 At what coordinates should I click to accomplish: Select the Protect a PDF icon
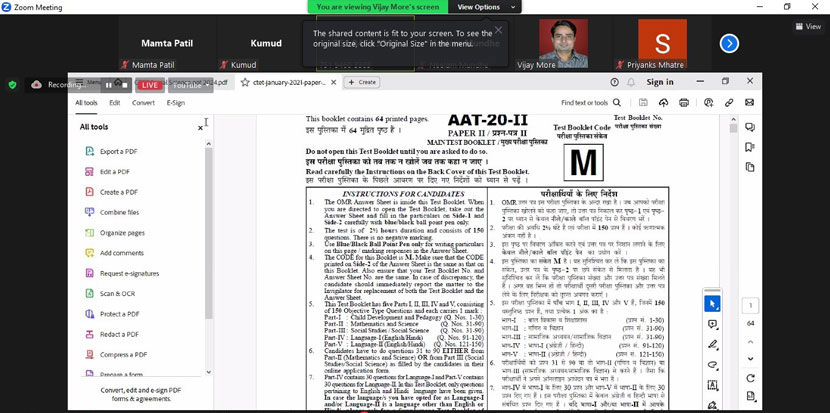pos(89,313)
